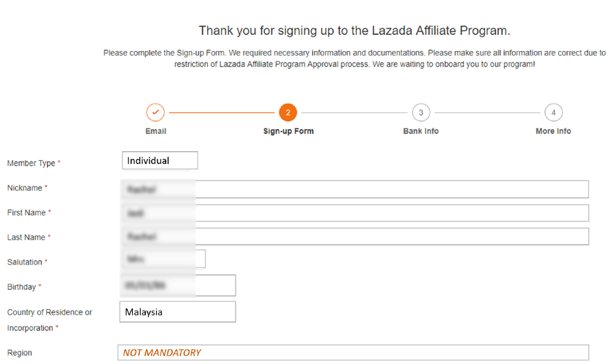Open the Salutation dropdown
The width and height of the screenshot is (613, 364).
163,259
